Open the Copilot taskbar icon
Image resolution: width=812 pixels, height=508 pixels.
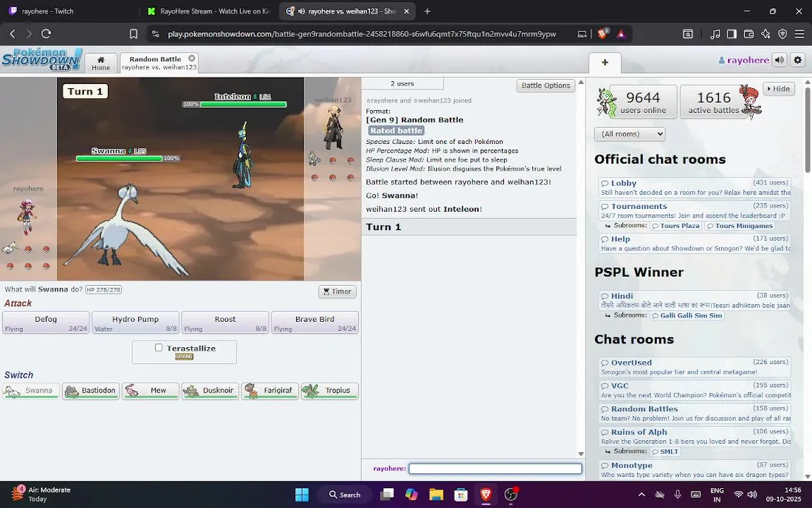click(x=411, y=495)
